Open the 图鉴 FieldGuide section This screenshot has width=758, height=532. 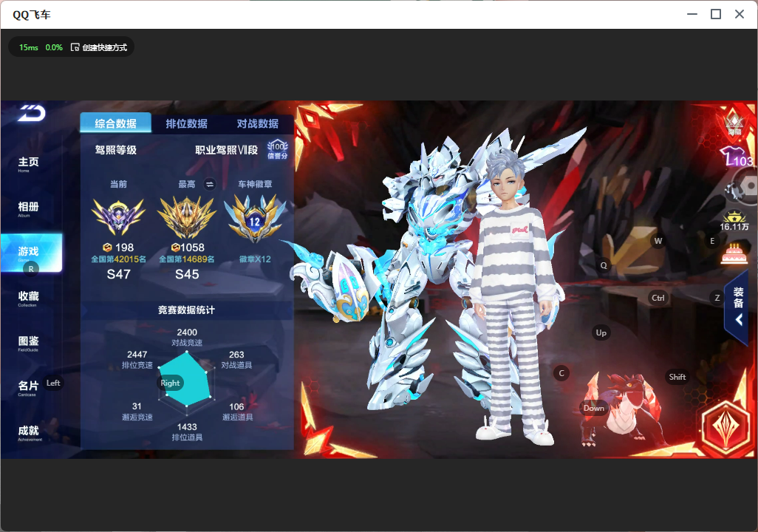tap(28, 344)
